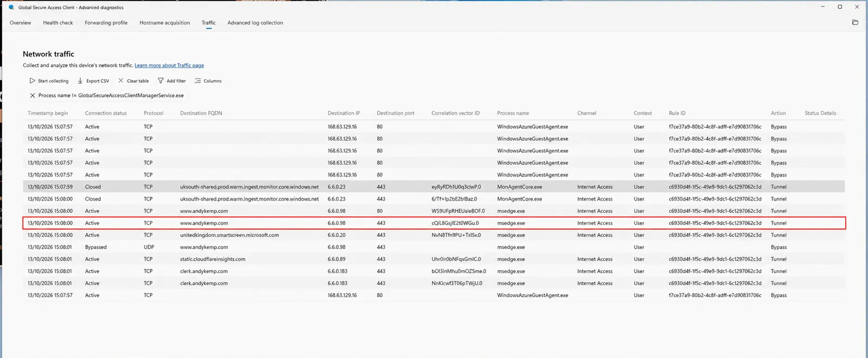This screenshot has width=868, height=358.
Task: Click the Start collecting play icon
Action: click(x=32, y=80)
